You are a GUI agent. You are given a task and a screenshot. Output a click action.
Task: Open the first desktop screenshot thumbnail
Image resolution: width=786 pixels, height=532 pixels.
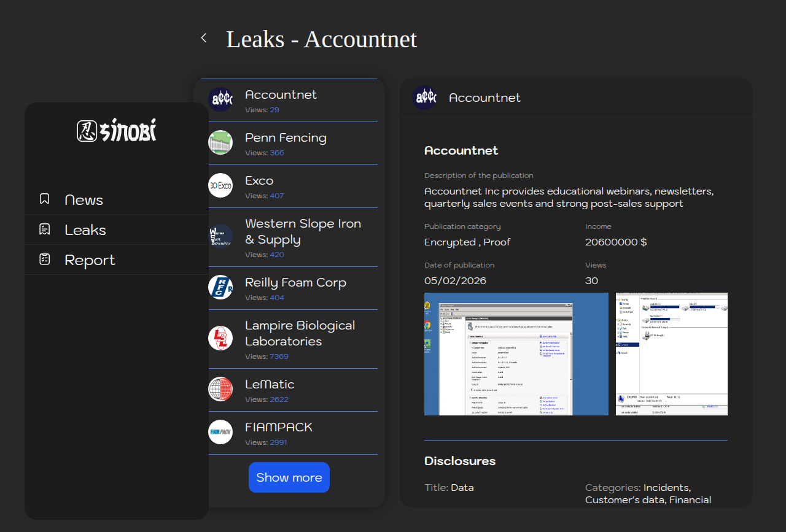tap(516, 354)
